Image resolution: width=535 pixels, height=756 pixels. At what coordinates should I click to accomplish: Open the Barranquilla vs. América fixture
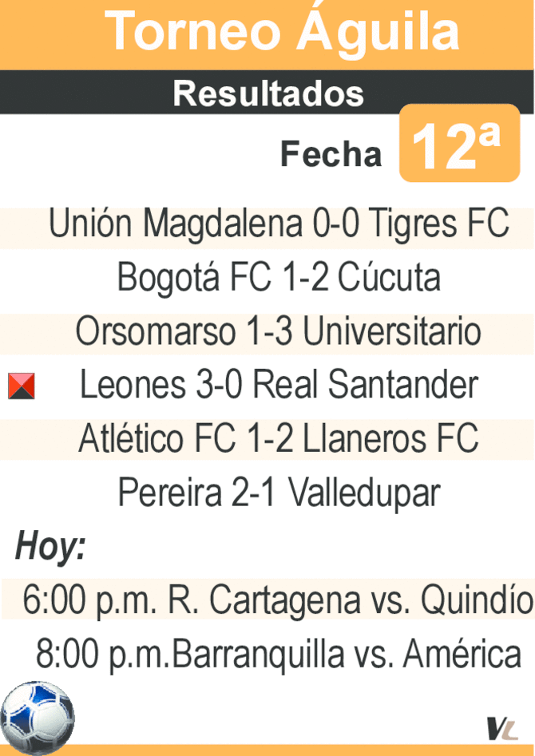coord(347,654)
